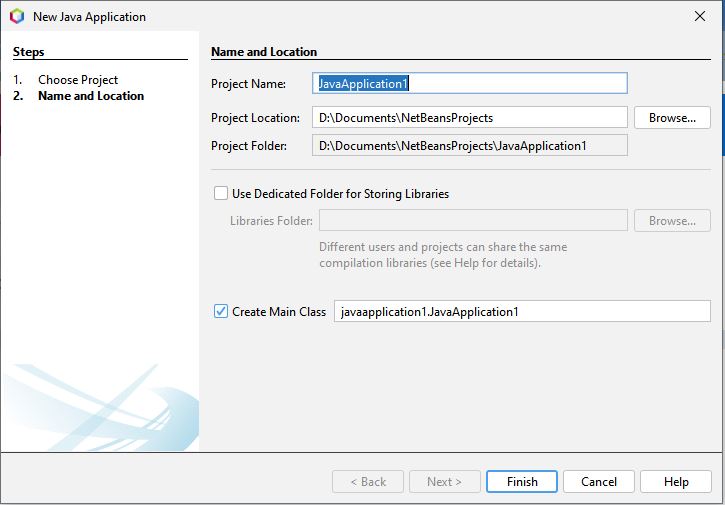
Task: Click the main class name field
Action: click(521, 312)
